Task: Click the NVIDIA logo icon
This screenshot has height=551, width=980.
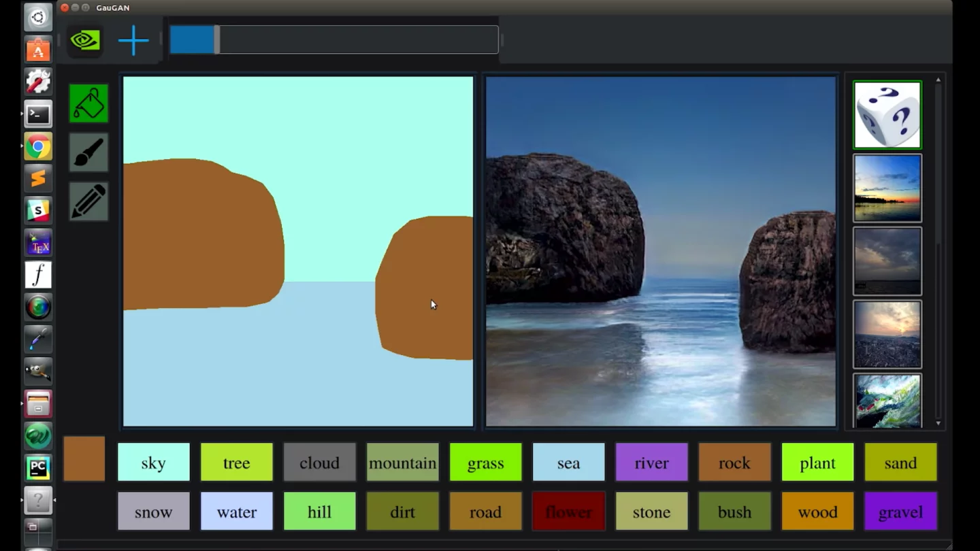Action: [85, 41]
